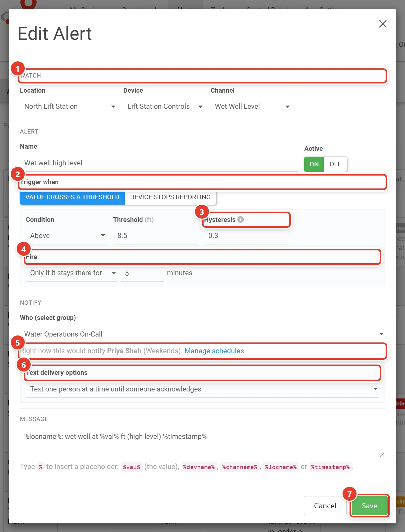Click the %devname% placeholder code
The image size is (405, 532).
[x=199, y=467]
